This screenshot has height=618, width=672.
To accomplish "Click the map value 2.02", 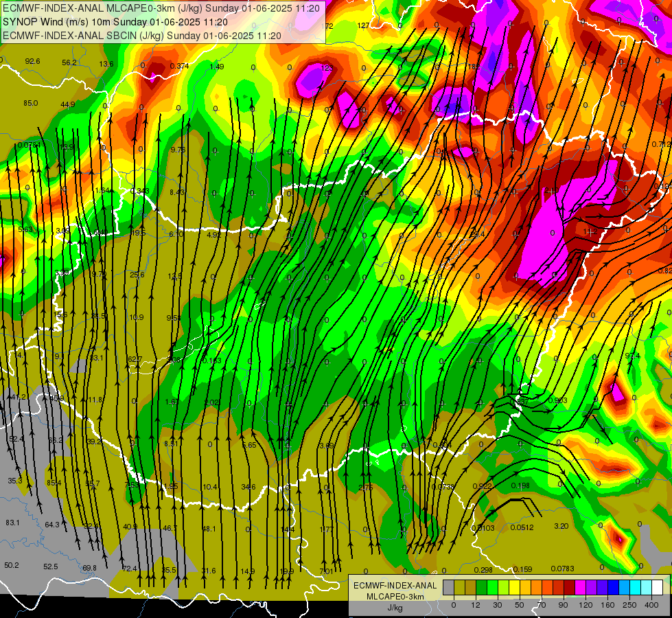I will 212,402.
